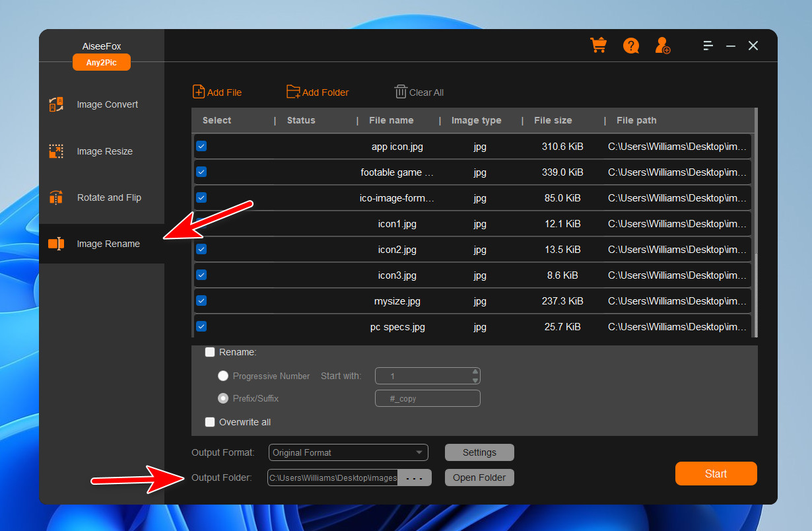Close the Any2Pic window
Screen dimensions: 812x531
[753, 46]
